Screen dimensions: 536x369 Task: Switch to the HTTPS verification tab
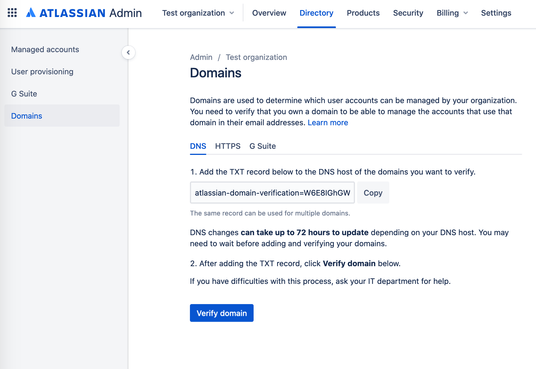pyautogui.click(x=228, y=146)
